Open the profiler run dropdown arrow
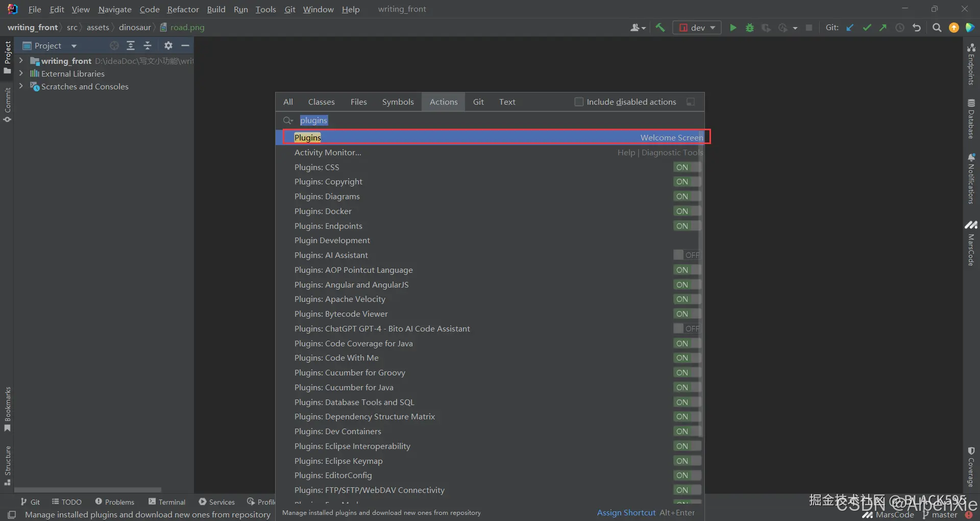The width and height of the screenshot is (980, 521). (795, 28)
